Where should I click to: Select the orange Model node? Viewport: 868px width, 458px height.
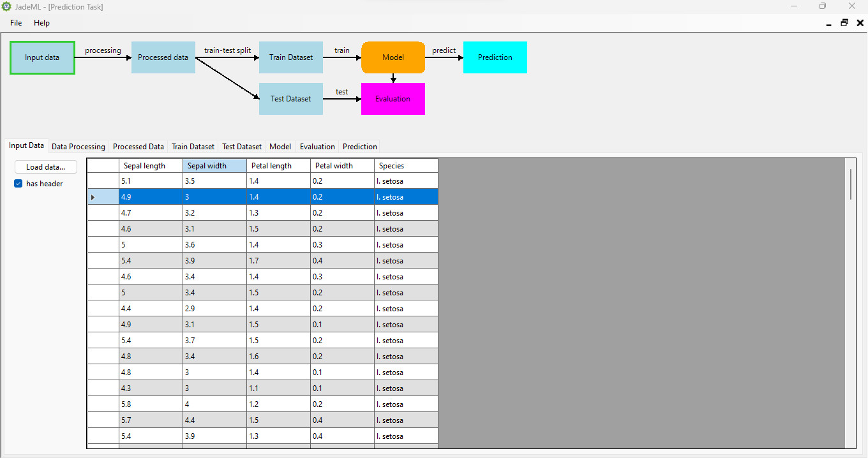pos(393,57)
